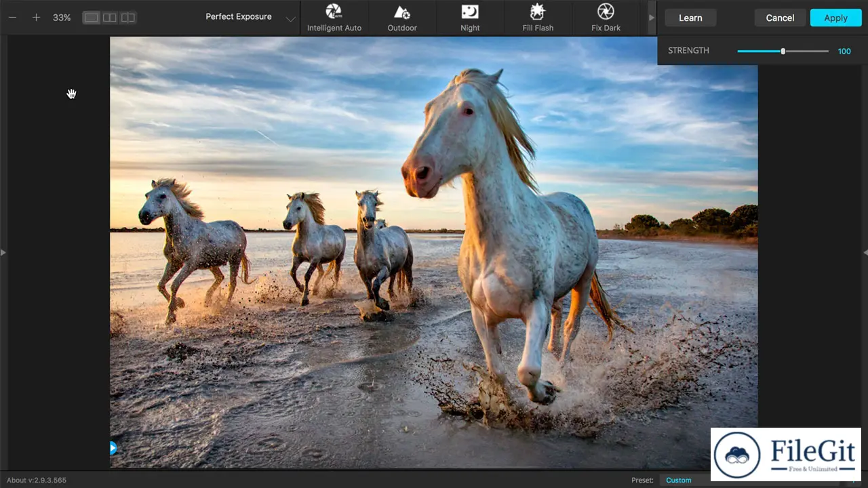The height and width of the screenshot is (488, 868).
Task: Select the Fix Dark preset
Action: point(606,18)
